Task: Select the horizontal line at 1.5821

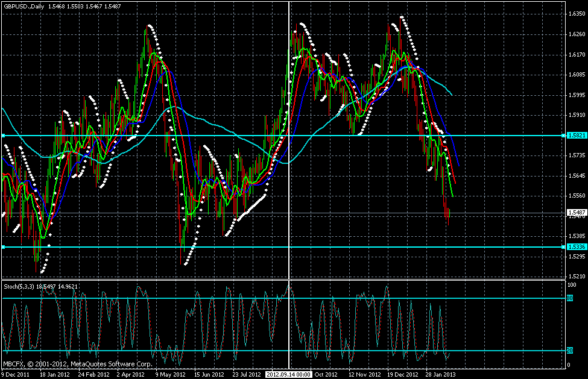Action: point(181,136)
